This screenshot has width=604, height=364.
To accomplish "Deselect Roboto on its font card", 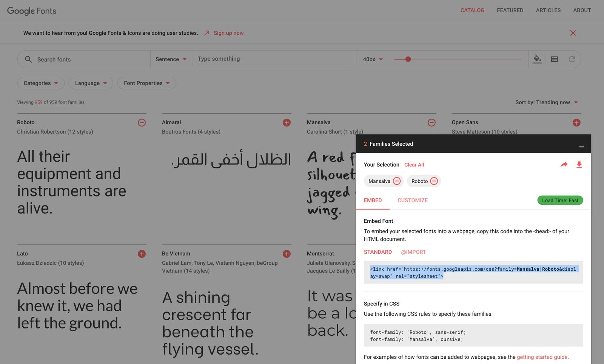I will [142, 123].
